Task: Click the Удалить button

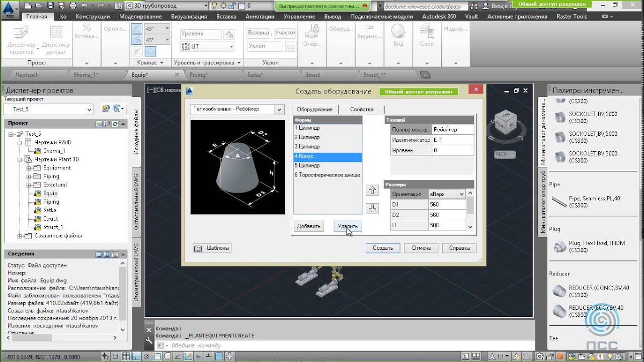Action: pos(348,226)
